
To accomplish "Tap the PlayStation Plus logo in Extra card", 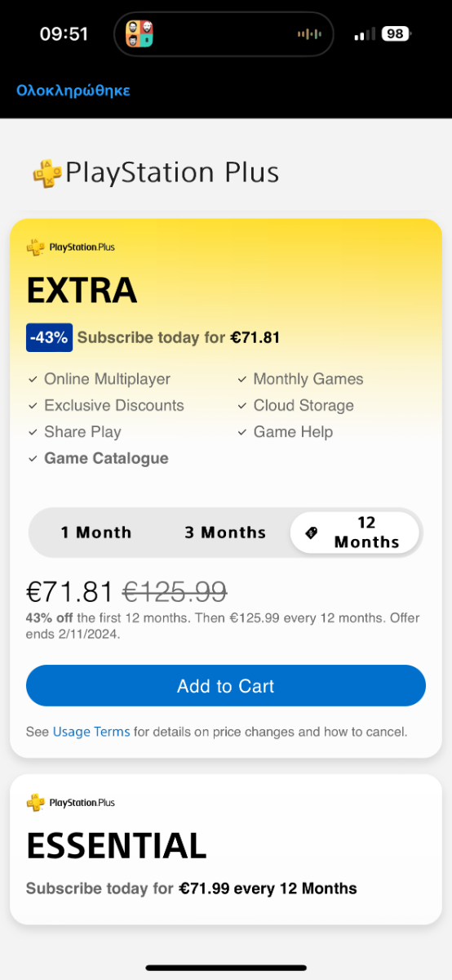I will [70, 247].
